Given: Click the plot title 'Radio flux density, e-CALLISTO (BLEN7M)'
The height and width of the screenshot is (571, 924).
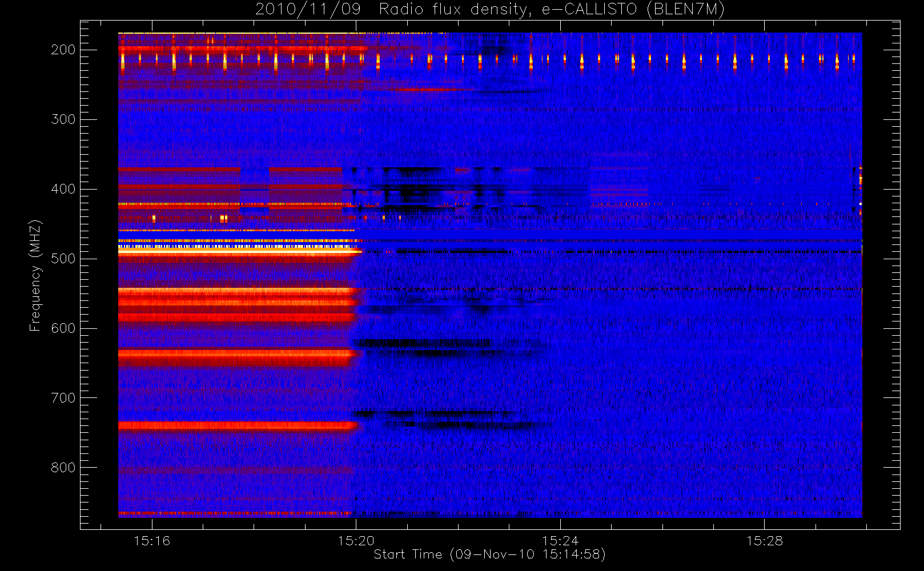Looking at the screenshot, I should tap(552, 10).
